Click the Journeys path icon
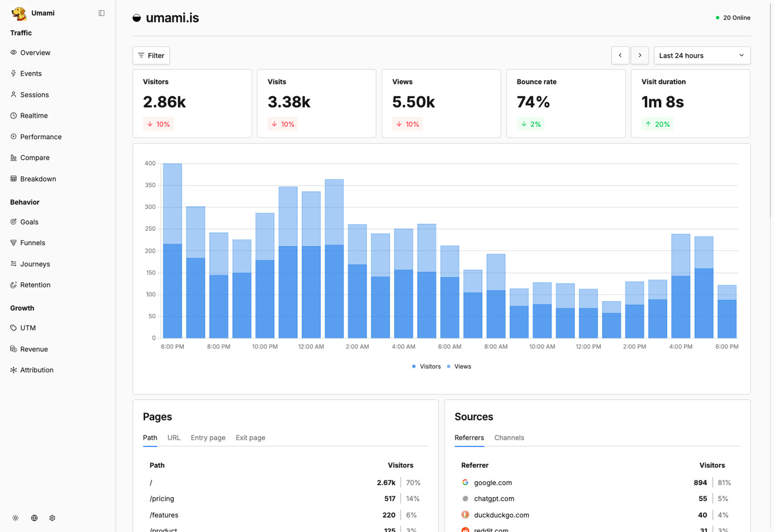This screenshot has height=532, width=774. (13, 264)
